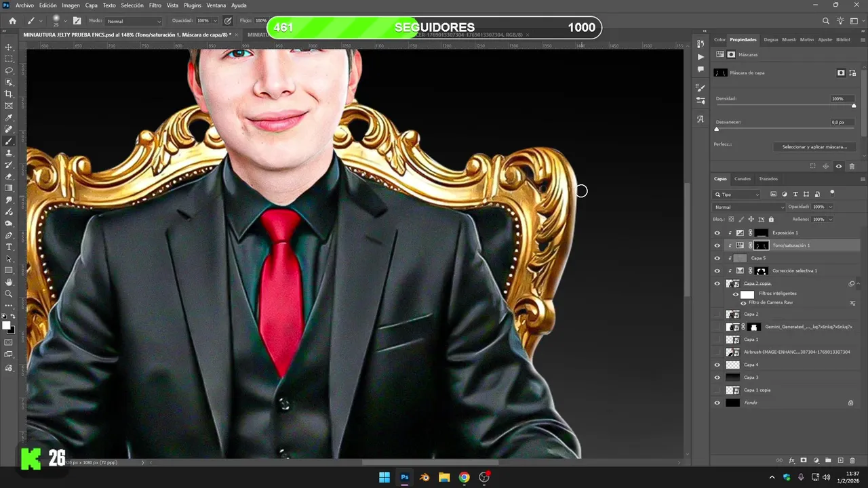The width and height of the screenshot is (868, 488).
Task: Select the Horizontal Type tool
Action: click(x=9, y=247)
